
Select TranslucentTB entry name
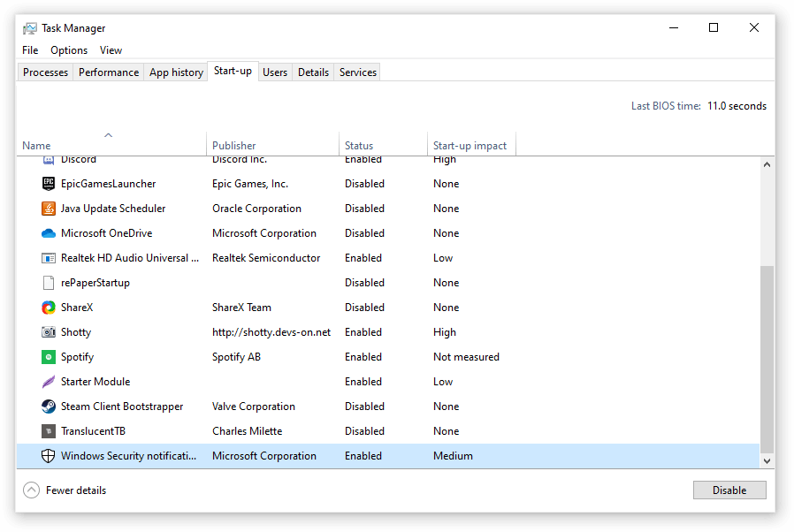pyautogui.click(x=93, y=431)
